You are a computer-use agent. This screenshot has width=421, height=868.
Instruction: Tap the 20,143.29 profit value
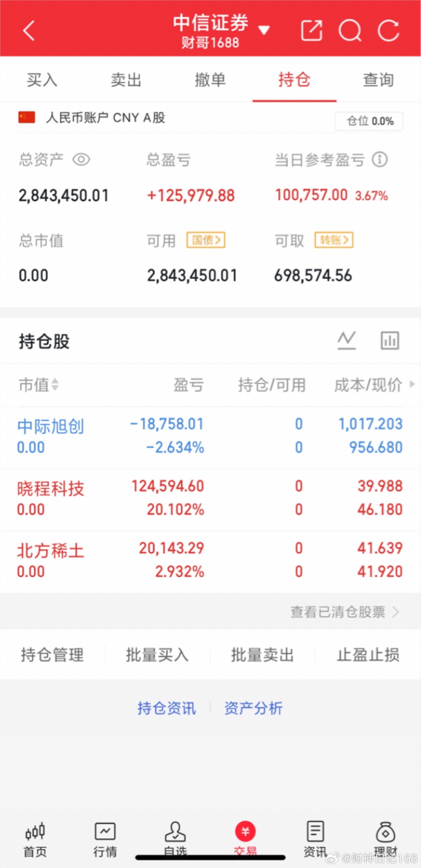point(171,548)
